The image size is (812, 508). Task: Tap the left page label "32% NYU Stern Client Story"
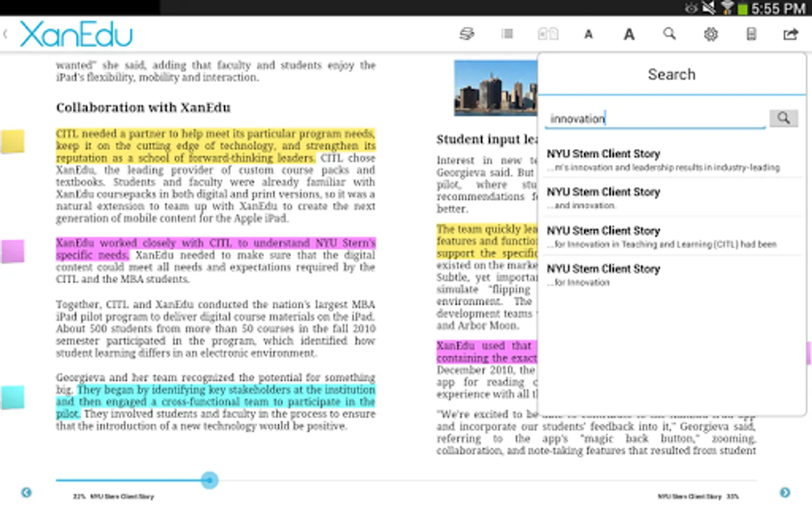113,497
